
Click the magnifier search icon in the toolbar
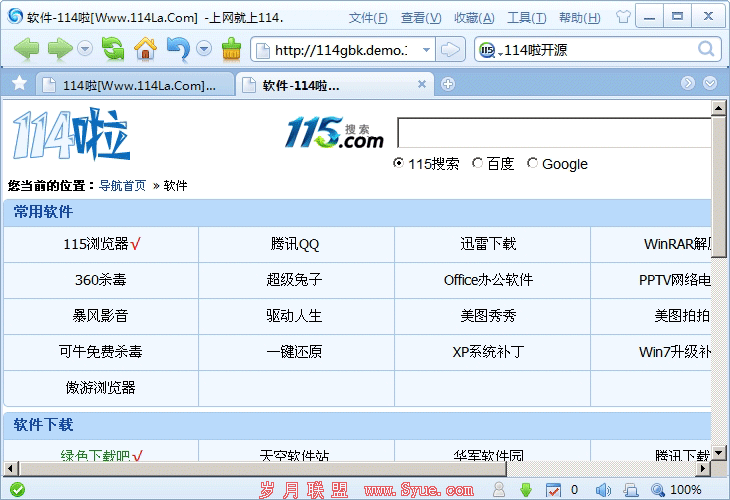[x=706, y=49]
